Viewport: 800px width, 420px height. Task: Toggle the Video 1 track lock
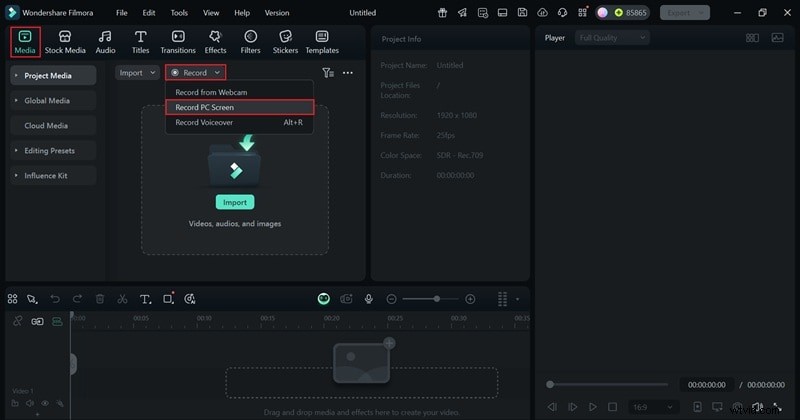(14, 403)
